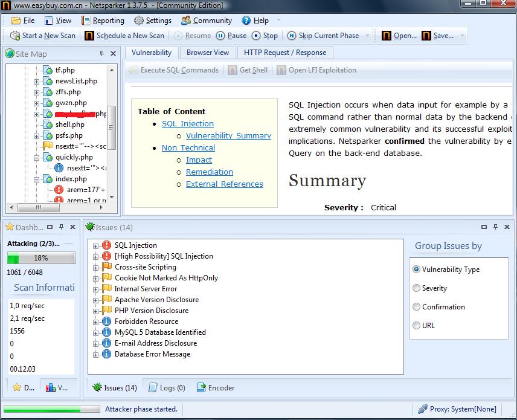Click the Schedule a New Scan icon
This screenshot has height=420, width=517.
pos(89,36)
